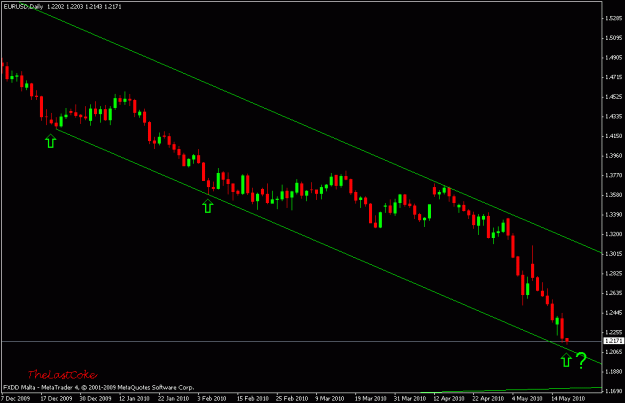Click the 1.2255 price axis label

tap(613, 332)
